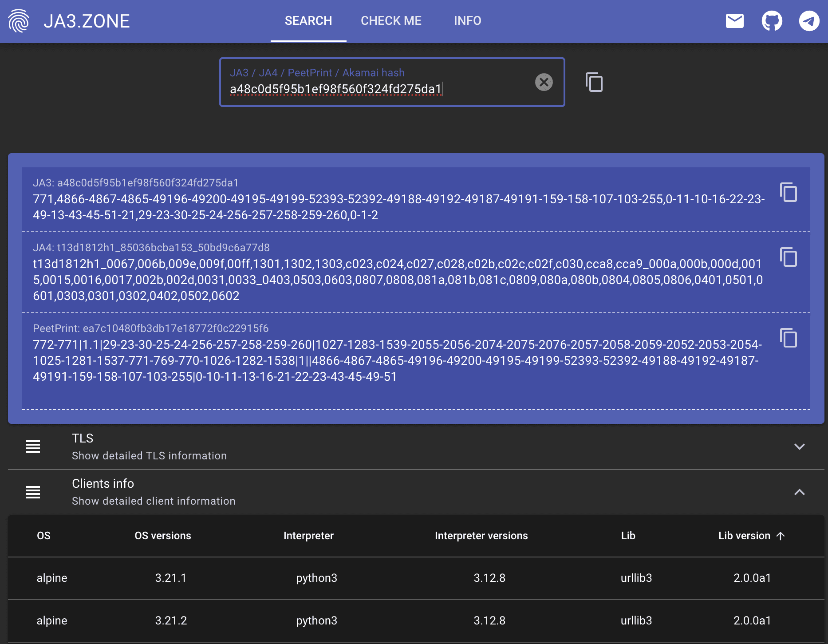
Task: Click the Clients info list icon
Action: pos(33,492)
